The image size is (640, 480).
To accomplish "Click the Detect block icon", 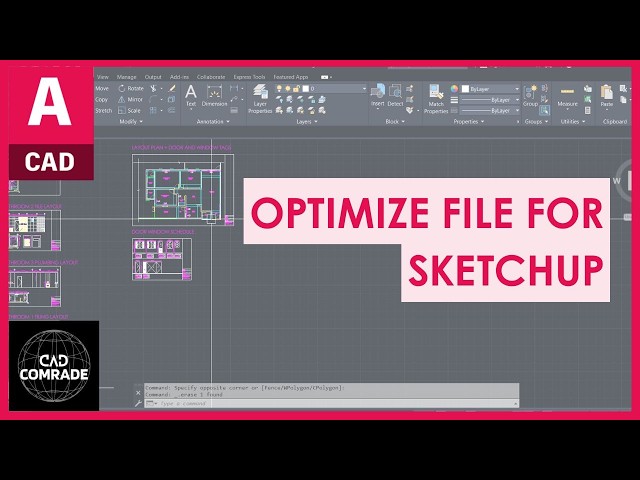I will [395, 96].
